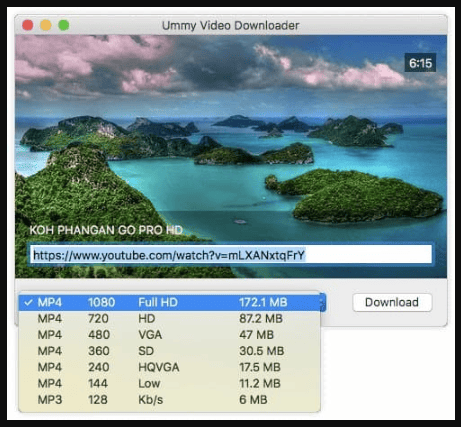Select MP4 360 SD 30.5 MB entry

click(x=169, y=351)
